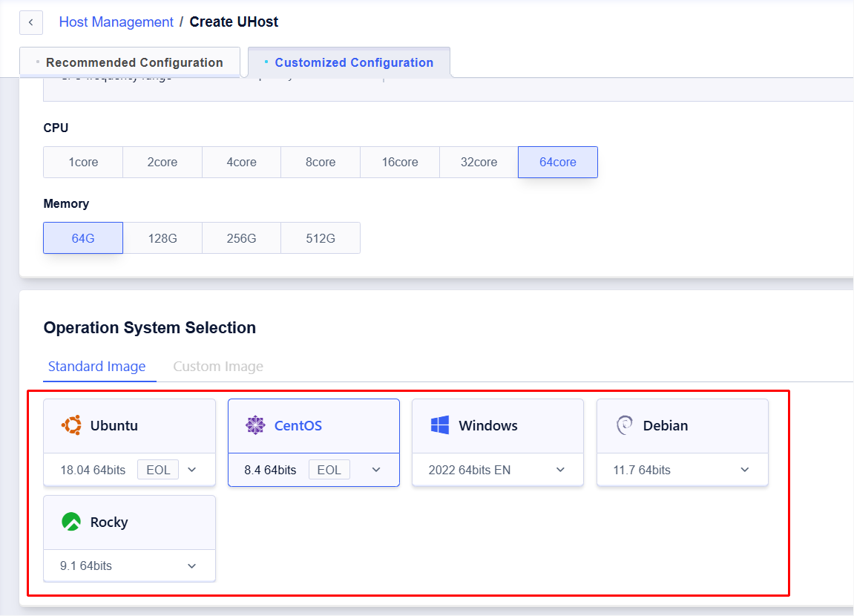Choose 8core CPU option
This screenshot has width=854, height=616.
pos(321,163)
